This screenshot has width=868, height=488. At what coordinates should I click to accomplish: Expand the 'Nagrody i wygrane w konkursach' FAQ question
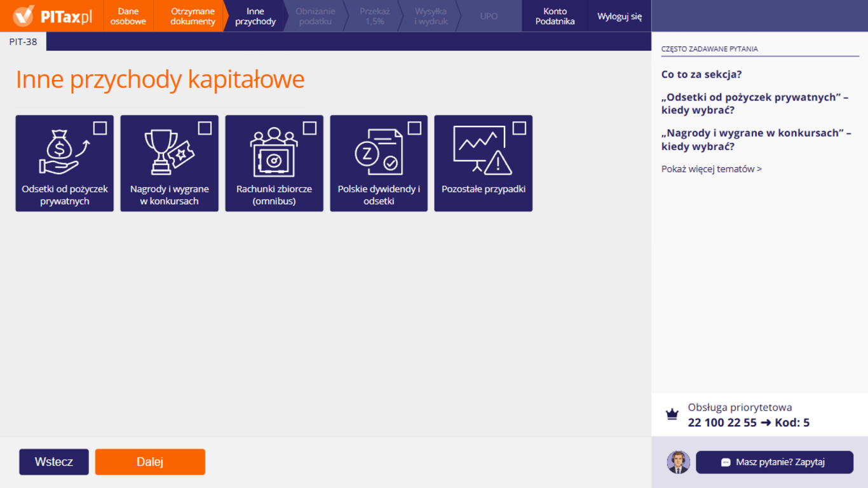[x=756, y=140]
